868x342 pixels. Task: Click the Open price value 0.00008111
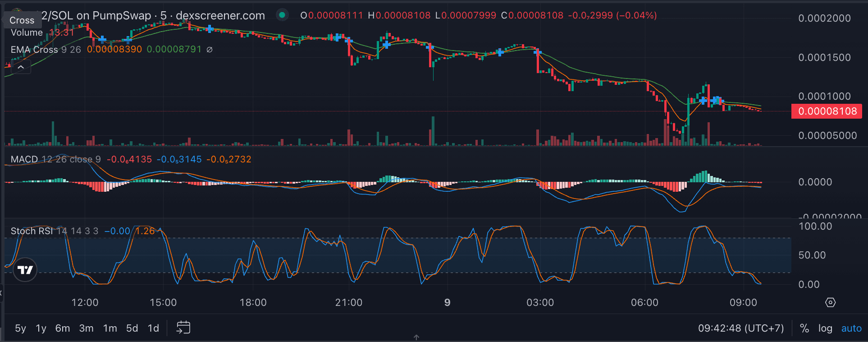(x=336, y=15)
